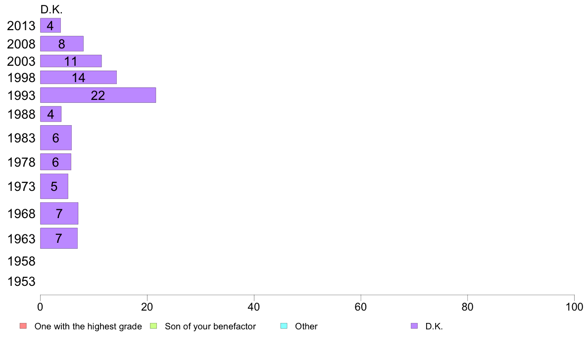588x364 pixels.
Task: Click the green benefactor legend swatch
Action: [153, 326]
